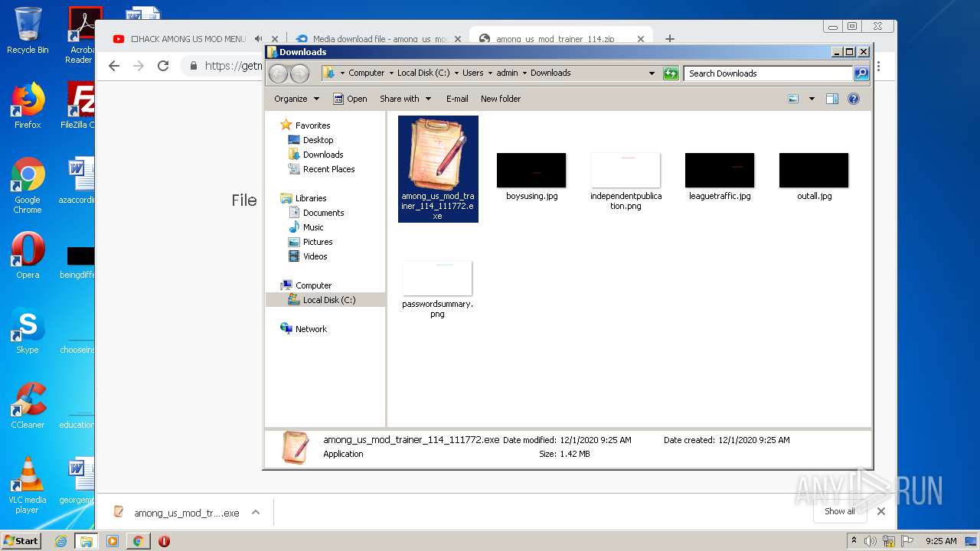Open the address bar history dropdown arrow
The image size is (980, 551).
(652, 73)
